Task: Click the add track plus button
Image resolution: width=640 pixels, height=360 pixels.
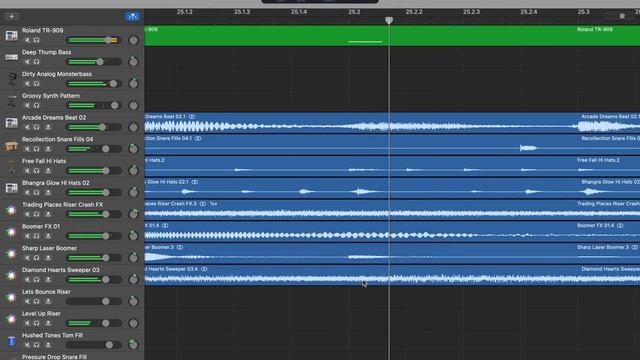Action: 11,16
